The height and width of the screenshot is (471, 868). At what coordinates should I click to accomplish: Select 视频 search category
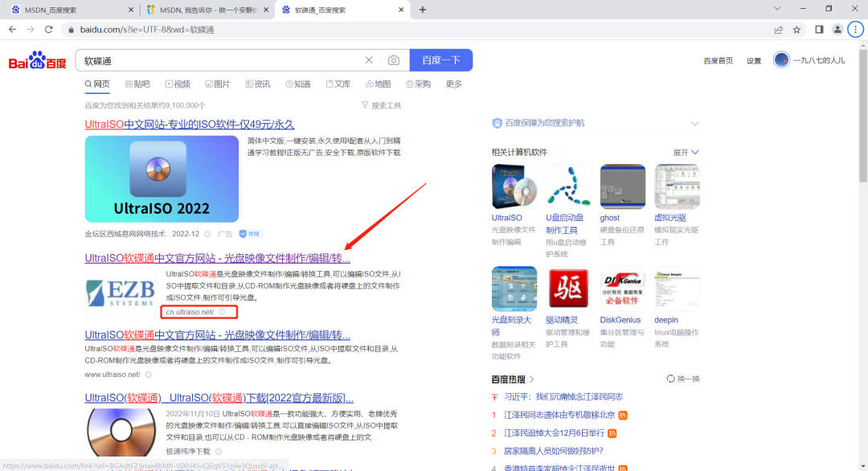[178, 84]
